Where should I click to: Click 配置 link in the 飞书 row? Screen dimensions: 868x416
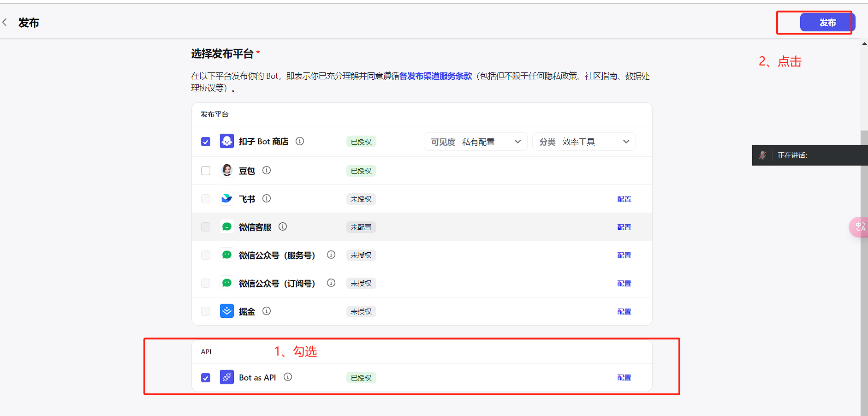624,199
